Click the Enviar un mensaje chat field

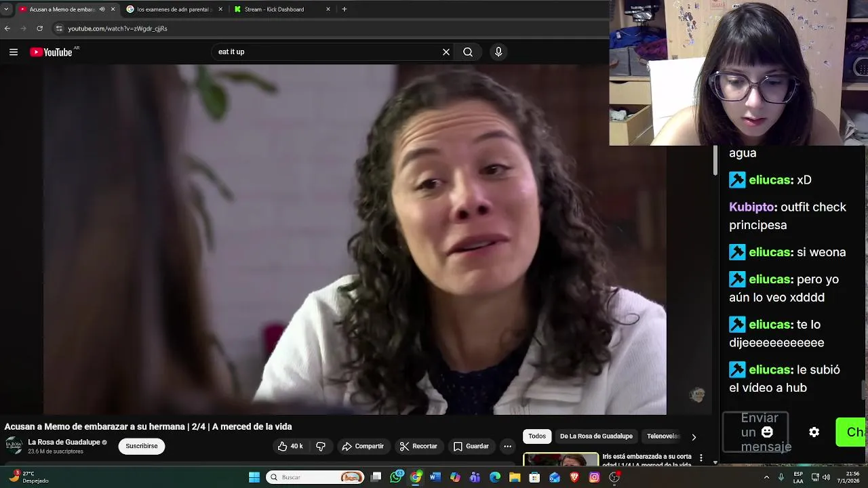pyautogui.click(x=755, y=432)
